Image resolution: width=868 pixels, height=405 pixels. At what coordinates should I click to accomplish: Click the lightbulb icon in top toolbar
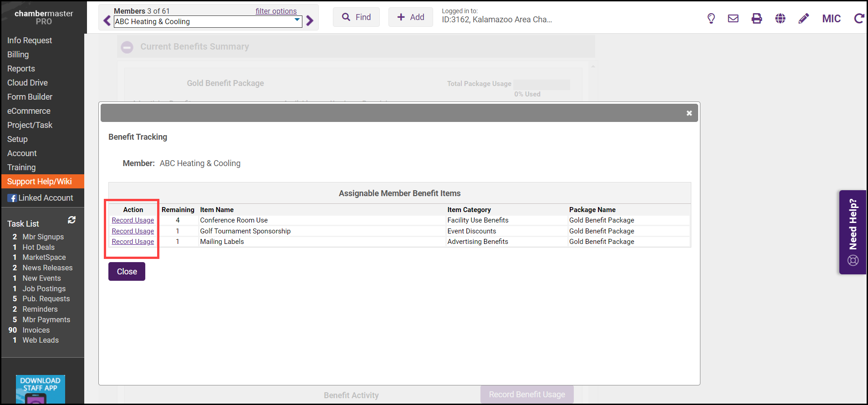click(x=711, y=19)
